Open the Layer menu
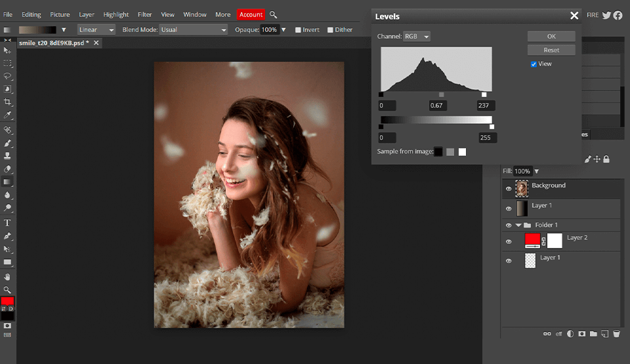Viewport: 630px width, 364px height. (86, 14)
